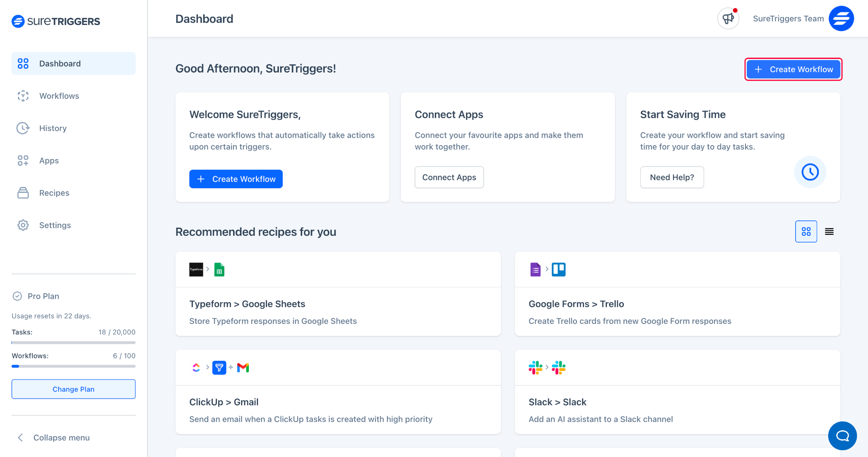This screenshot has height=457, width=868.
Task: Click the Change Plan button
Action: [73, 389]
